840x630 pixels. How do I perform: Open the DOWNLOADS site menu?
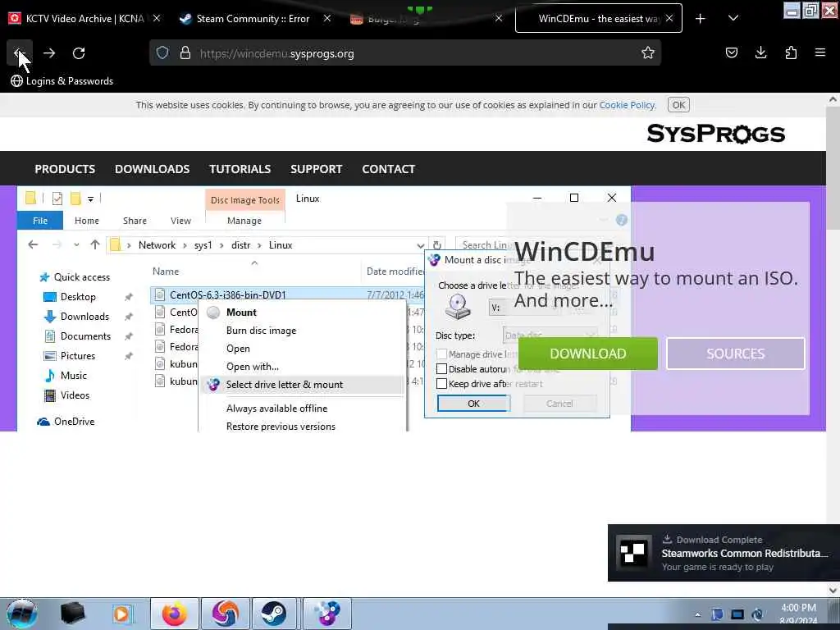pyautogui.click(x=152, y=169)
